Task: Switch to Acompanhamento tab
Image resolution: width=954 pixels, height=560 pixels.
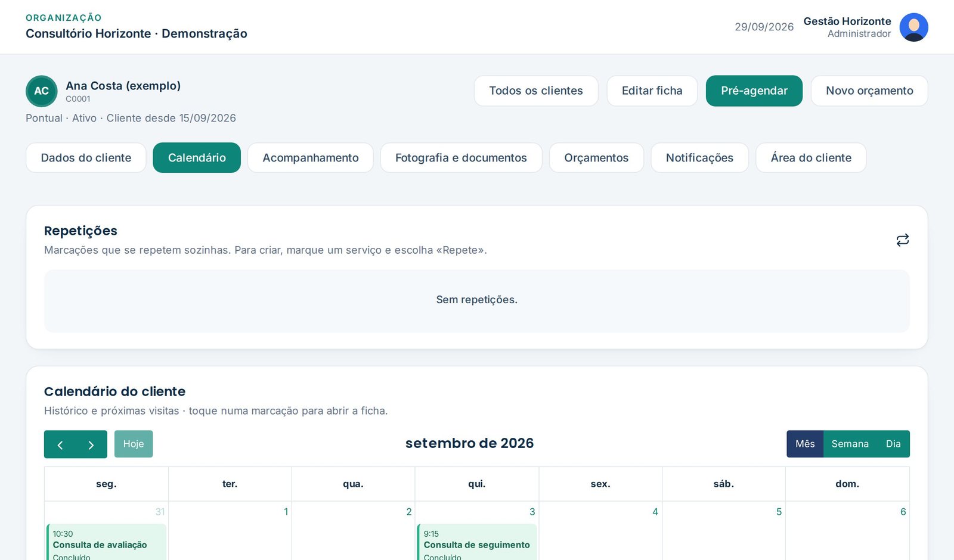Action: click(311, 158)
